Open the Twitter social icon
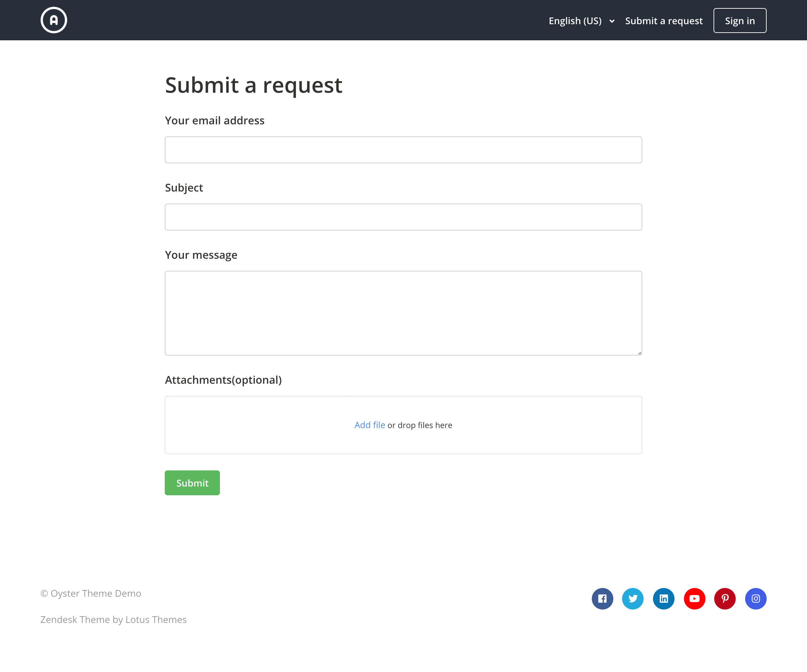The height and width of the screenshot is (672, 807). 633,599
